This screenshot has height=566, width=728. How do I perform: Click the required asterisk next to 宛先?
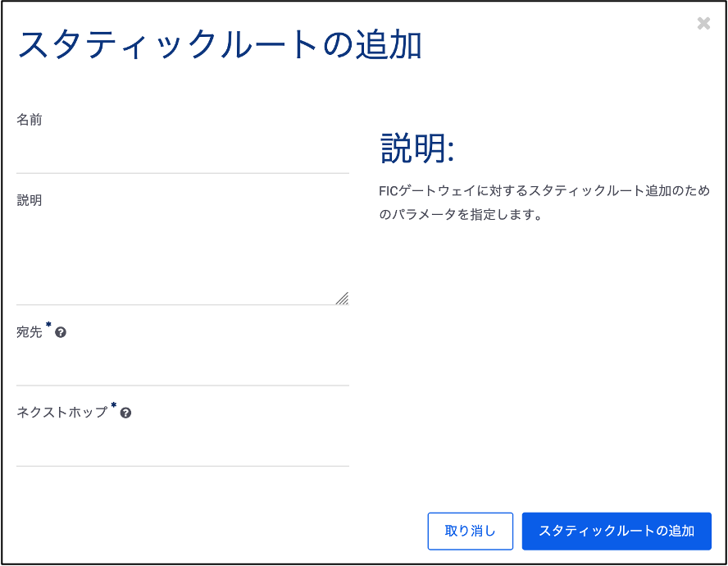[x=48, y=324]
